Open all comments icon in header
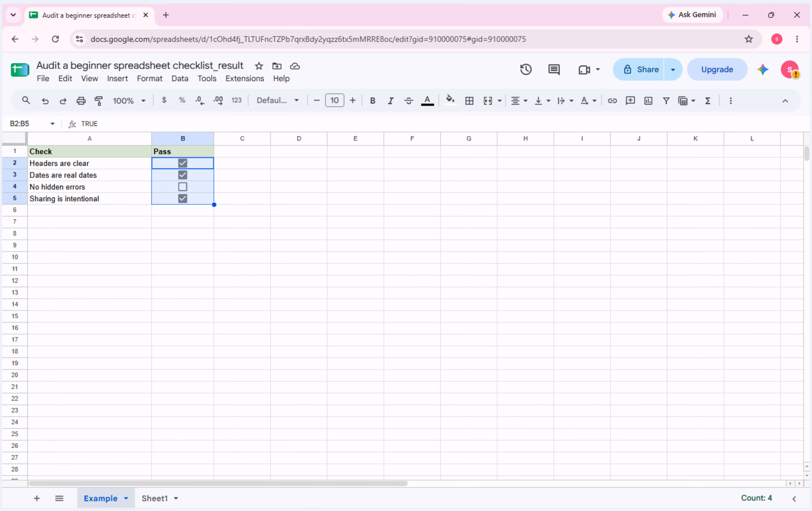The image size is (812, 511). (x=554, y=70)
